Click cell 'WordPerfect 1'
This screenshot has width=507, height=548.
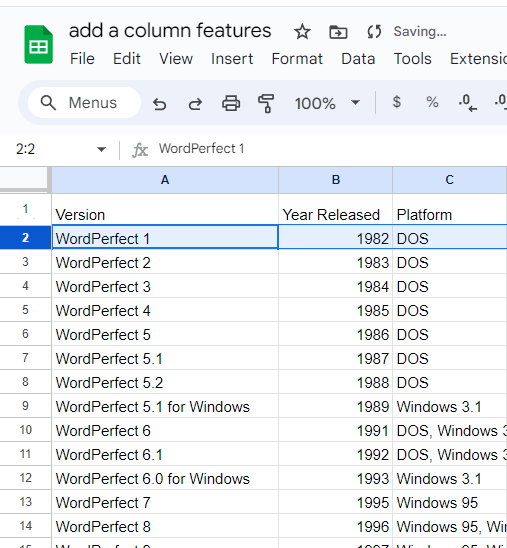(165, 238)
